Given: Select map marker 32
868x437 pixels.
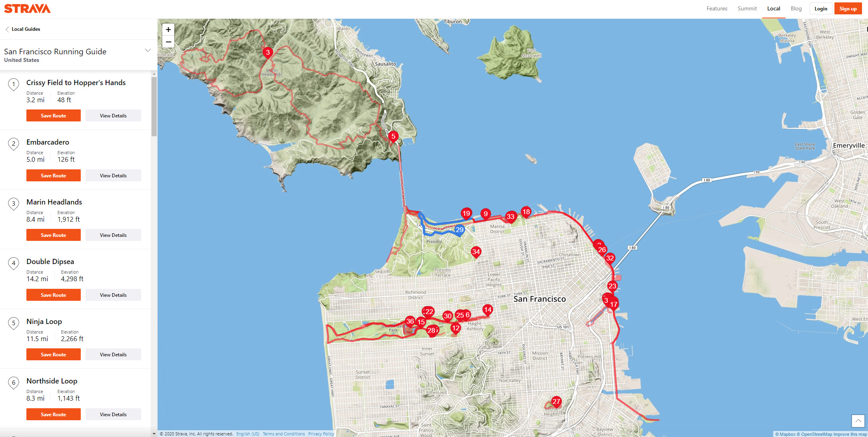Looking at the screenshot, I should [610, 258].
